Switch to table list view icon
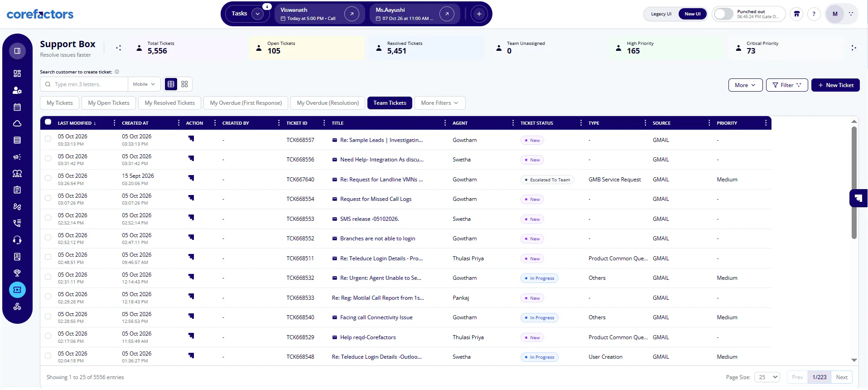Image resolution: width=868 pixels, height=390 pixels. [x=171, y=84]
